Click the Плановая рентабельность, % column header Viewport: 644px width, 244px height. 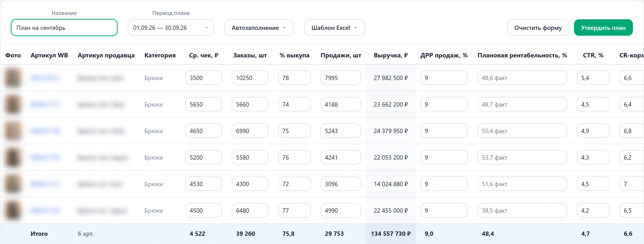522,55
